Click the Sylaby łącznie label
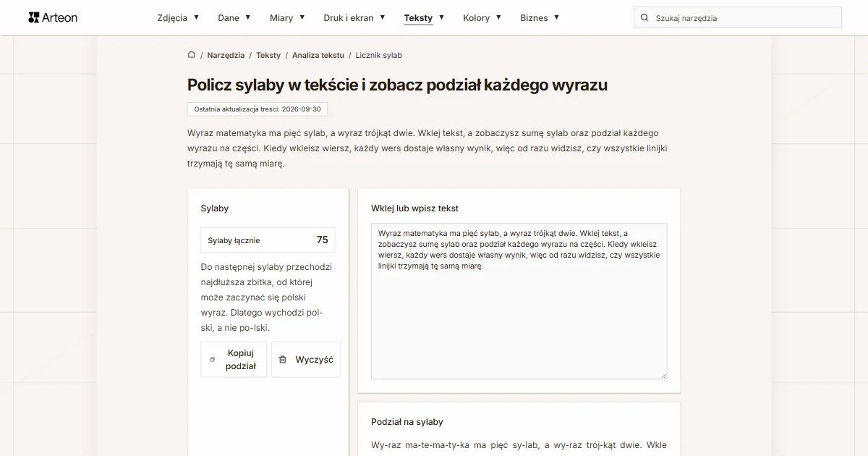 [234, 240]
